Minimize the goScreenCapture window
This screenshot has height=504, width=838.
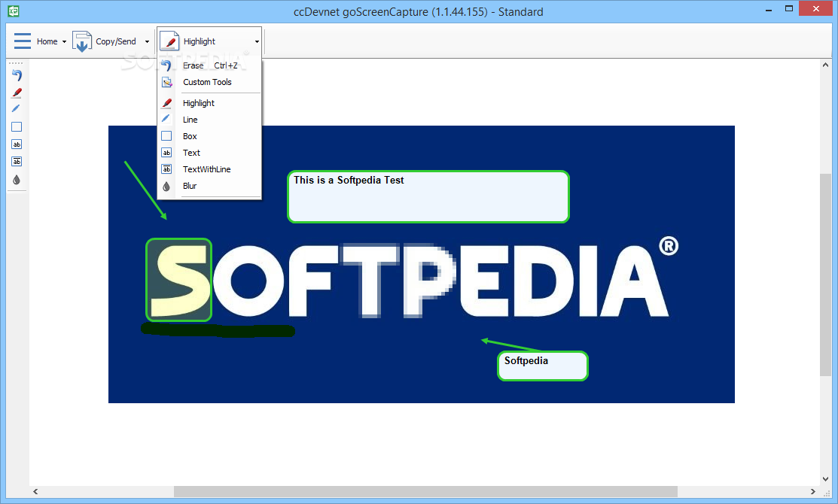(769, 10)
